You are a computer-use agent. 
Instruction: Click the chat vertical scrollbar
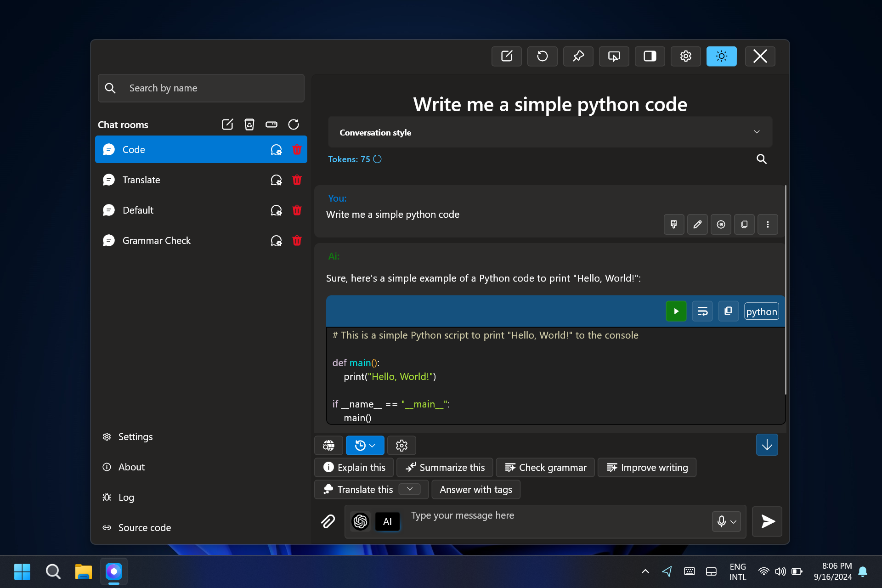point(786,289)
